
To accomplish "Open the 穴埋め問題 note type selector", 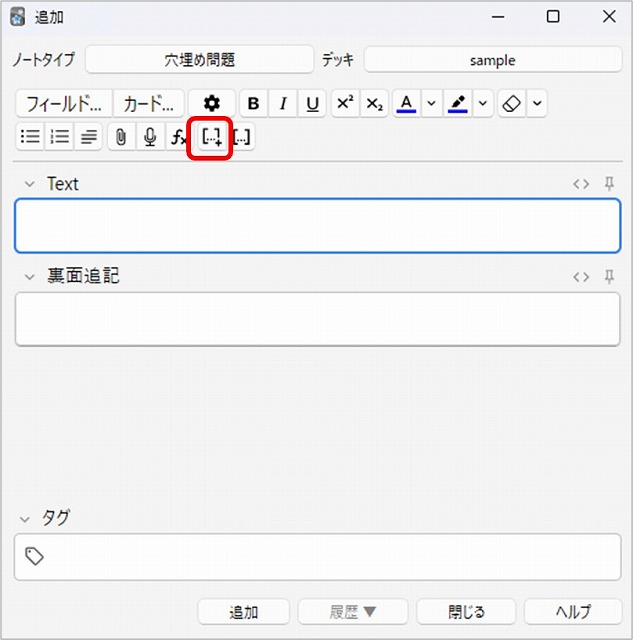I will 200,60.
